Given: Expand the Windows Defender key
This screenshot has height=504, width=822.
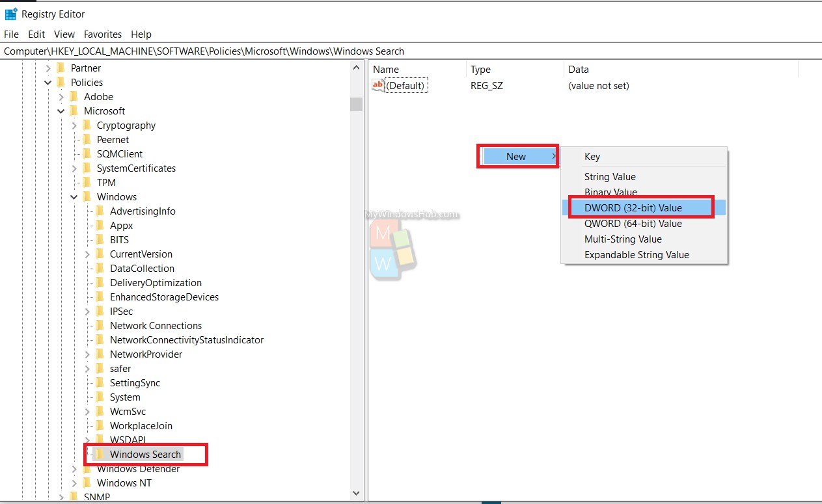Looking at the screenshot, I should 74,469.
